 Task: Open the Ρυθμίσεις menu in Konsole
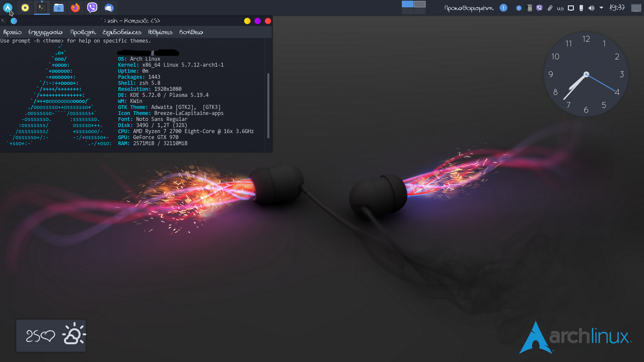point(160,32)
